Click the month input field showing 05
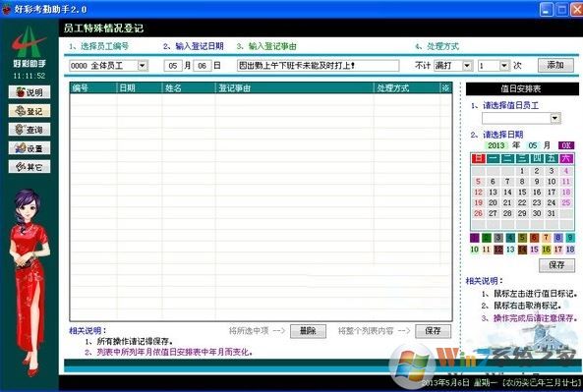 [x=173, y=66]
